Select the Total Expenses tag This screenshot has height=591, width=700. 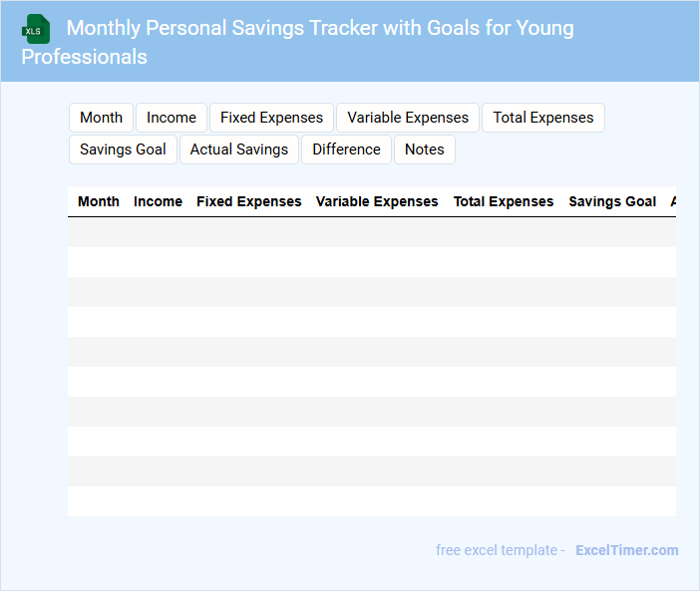pos(543,118)
